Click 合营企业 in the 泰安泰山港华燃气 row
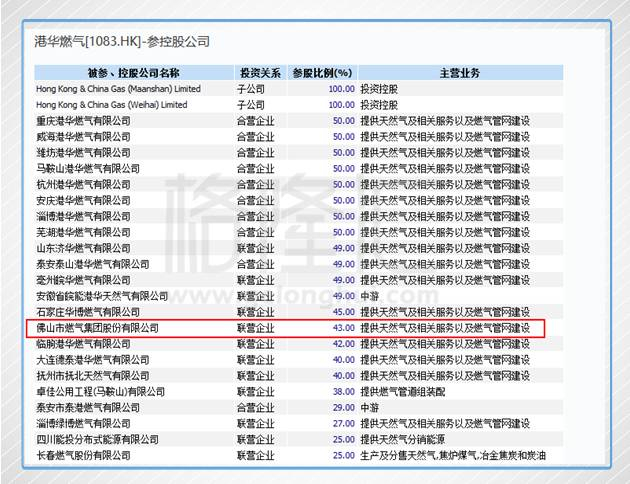 tap(256, 264)
